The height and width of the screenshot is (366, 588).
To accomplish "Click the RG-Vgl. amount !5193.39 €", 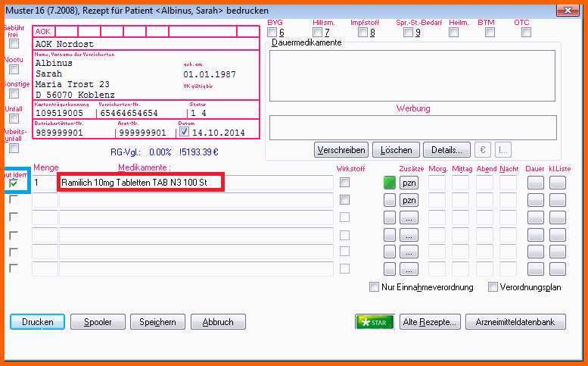I will click(198, 152).
